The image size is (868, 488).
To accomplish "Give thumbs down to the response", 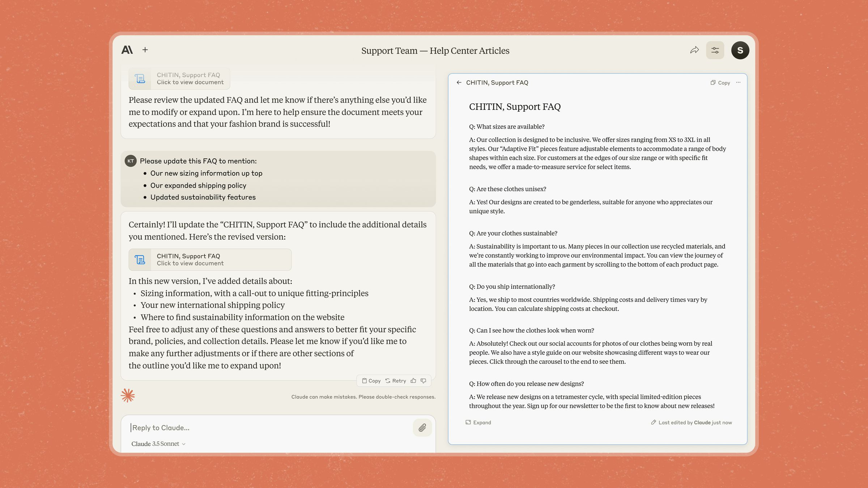I will point(424,381).
